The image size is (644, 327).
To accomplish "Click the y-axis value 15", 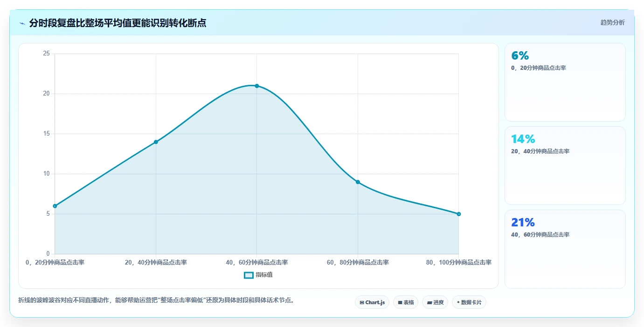I will tap(46, 134).
